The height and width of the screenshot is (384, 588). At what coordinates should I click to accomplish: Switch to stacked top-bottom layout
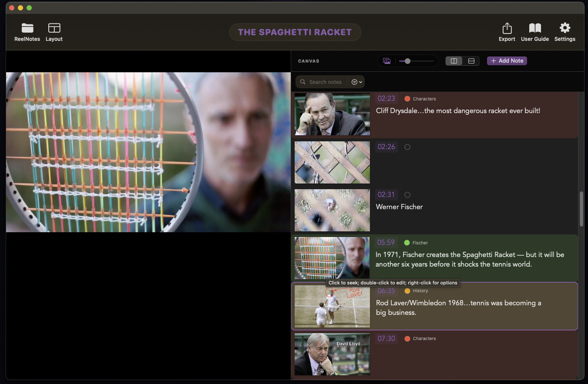click(471, 61)
